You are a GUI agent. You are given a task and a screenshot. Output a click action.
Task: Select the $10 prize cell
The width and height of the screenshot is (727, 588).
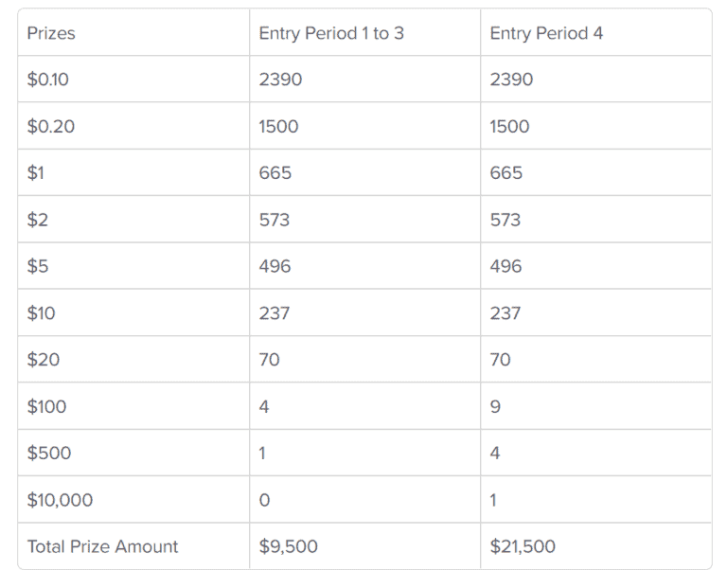point(42,313)
